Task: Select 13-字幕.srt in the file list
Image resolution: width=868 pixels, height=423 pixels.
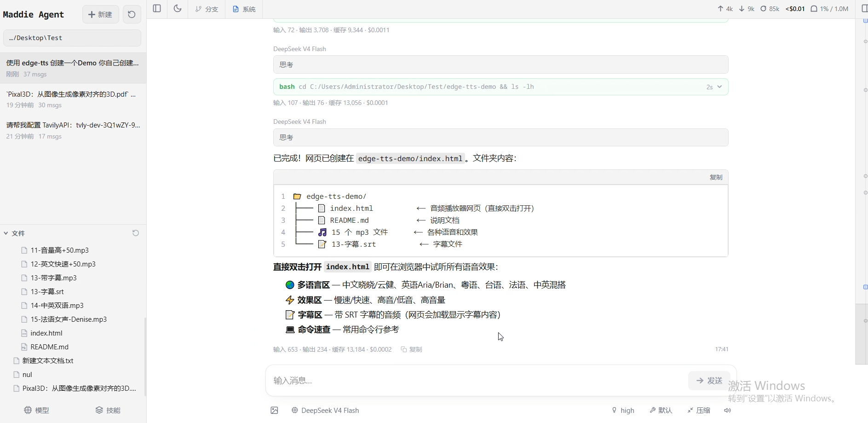Action: coord(47,292)
